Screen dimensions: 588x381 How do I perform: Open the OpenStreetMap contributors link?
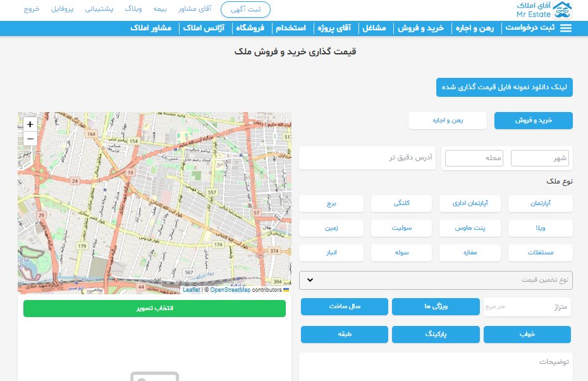pos(230,290)
